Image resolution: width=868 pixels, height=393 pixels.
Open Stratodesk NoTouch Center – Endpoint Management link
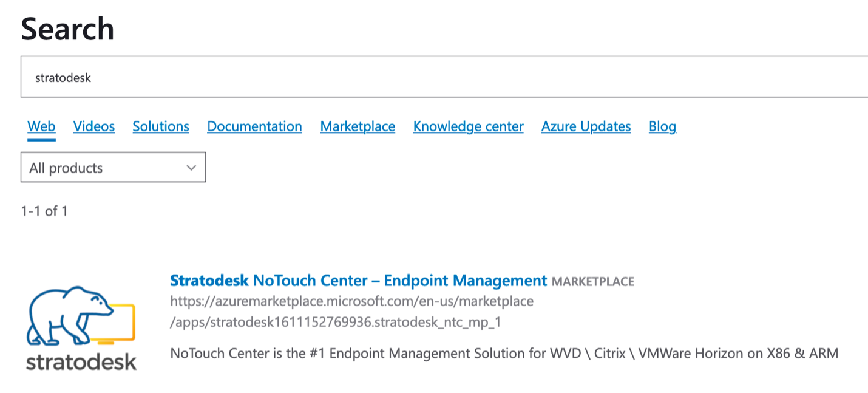click(358, 281)
